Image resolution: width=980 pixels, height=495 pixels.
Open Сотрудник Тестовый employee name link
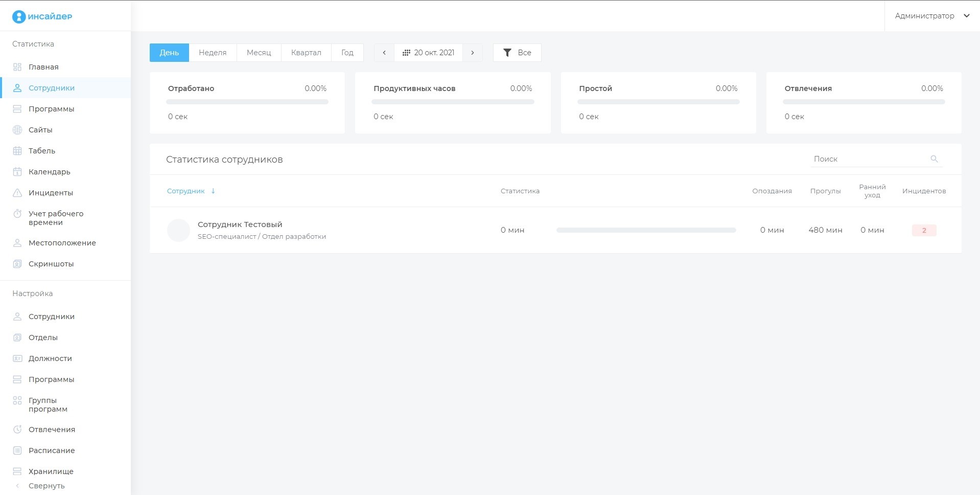[240, 224]
